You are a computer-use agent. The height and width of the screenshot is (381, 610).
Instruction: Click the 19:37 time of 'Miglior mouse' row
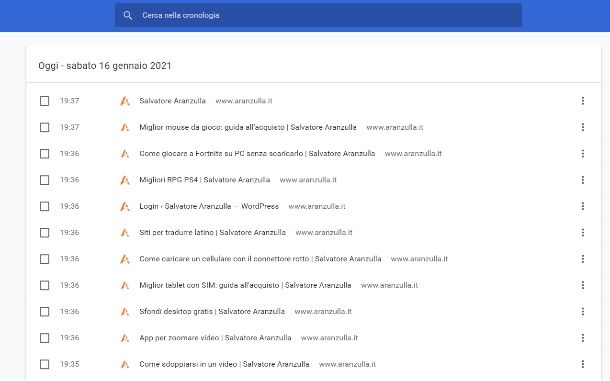[x=70, y=127]
